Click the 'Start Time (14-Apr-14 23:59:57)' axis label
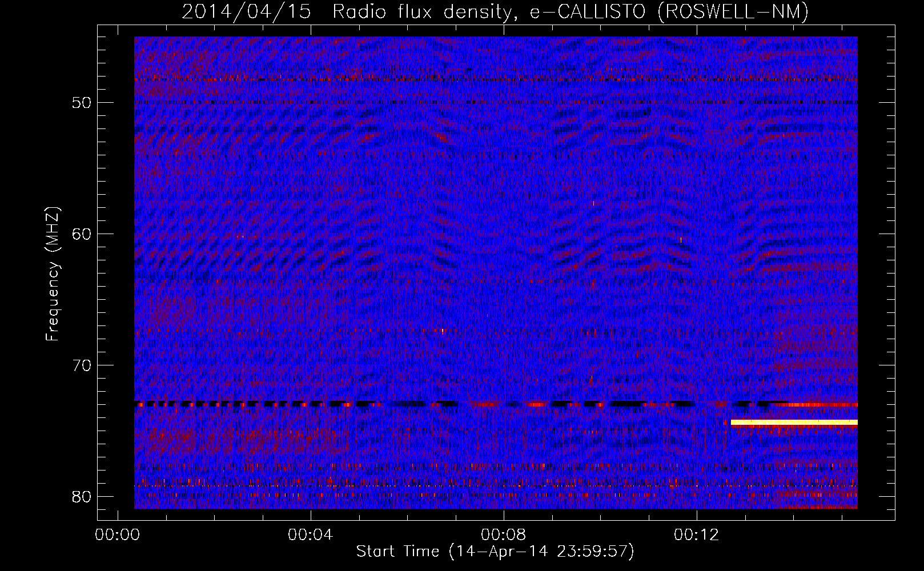Viewport: 924px width, 571px height. click(495, 552)
